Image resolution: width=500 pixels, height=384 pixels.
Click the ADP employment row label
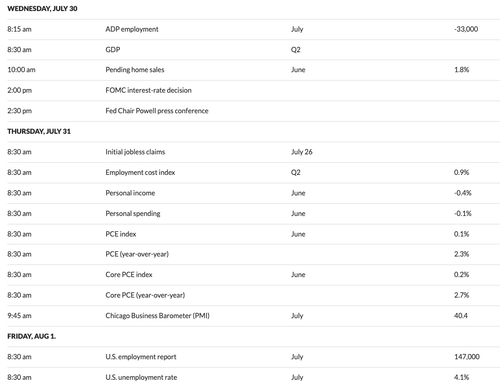pos(132,29)
